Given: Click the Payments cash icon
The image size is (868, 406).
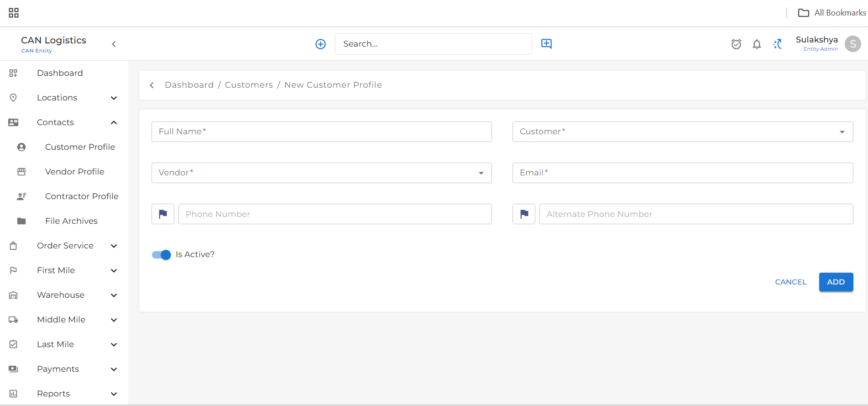Looking at the screenshot, I should click(x=13, y=369).
